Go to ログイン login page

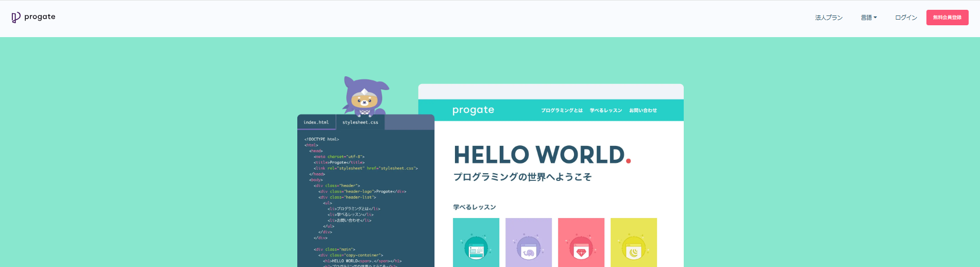[906, 18]
